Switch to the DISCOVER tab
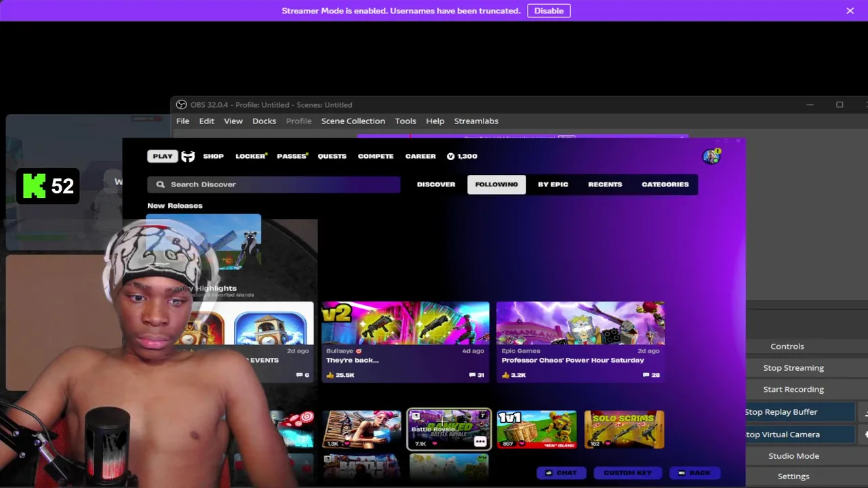Image resolution: width=868 pixels, height=488 pixels. coord(436,184)
